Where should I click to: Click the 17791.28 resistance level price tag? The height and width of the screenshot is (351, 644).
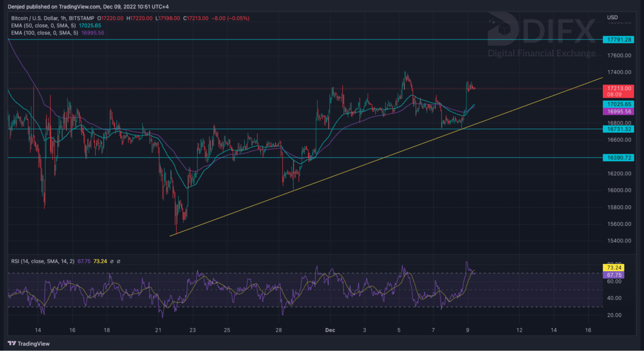tap(619, 40)
